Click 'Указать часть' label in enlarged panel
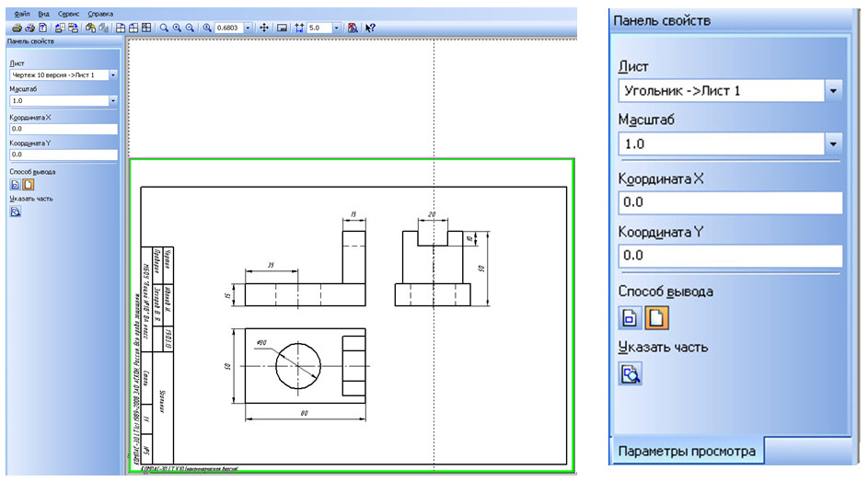The width and height of the screenshot is (868, 481). click(663, 348)
